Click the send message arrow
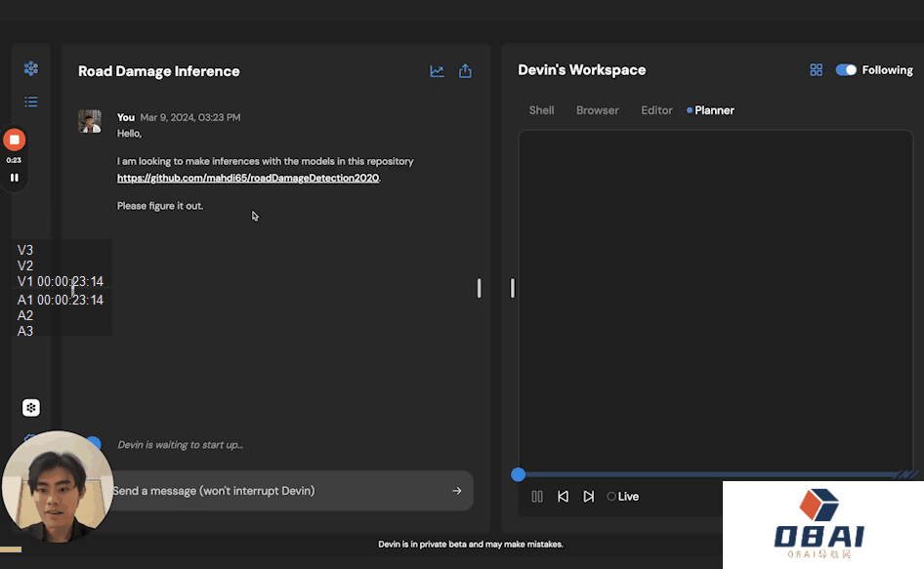The image size is (924, 569). coord(456,491)
